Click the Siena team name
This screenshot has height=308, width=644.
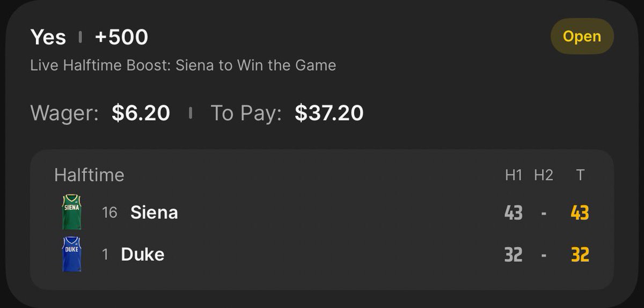click(154, 212)
